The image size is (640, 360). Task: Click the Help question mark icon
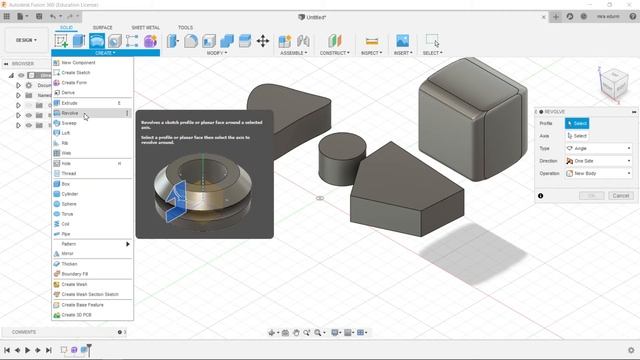coord(633,16)
